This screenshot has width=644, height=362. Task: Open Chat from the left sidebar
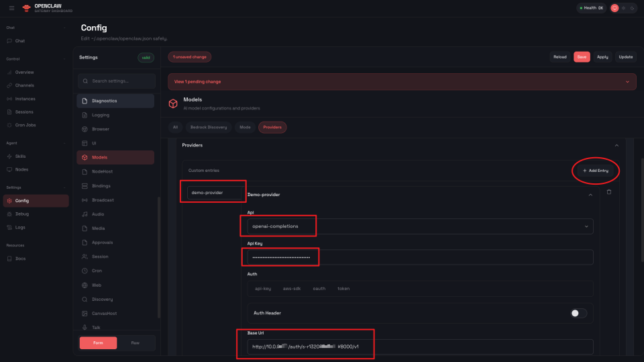20,41
